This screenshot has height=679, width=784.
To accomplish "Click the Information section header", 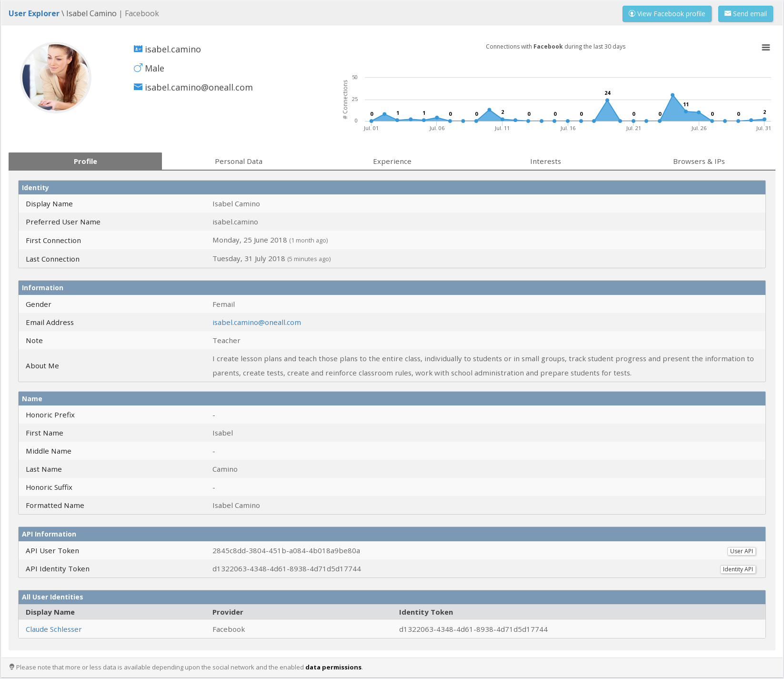I will (x=392, y=288).
